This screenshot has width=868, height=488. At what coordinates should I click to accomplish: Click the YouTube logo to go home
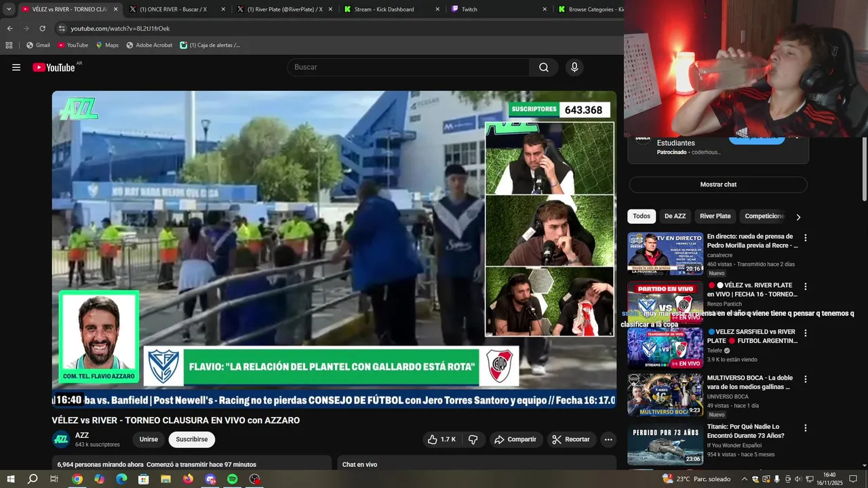(x=54, y=67)
